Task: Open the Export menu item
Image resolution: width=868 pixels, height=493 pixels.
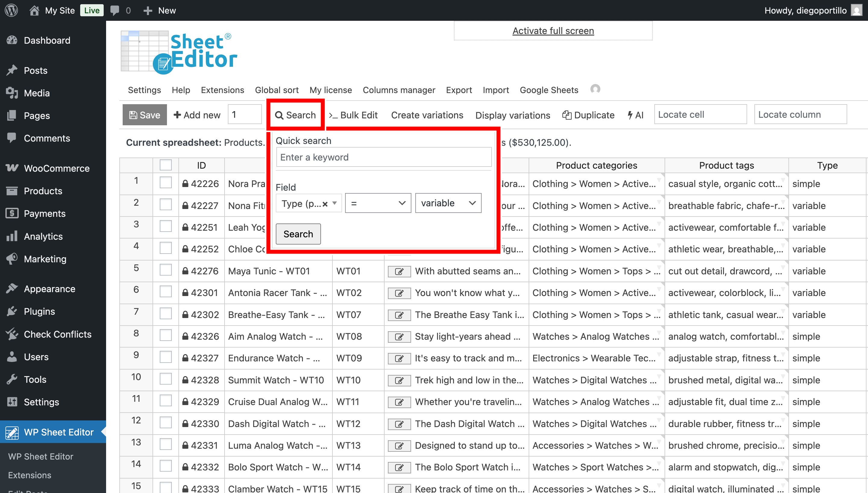Action: [x=459, y=90]
